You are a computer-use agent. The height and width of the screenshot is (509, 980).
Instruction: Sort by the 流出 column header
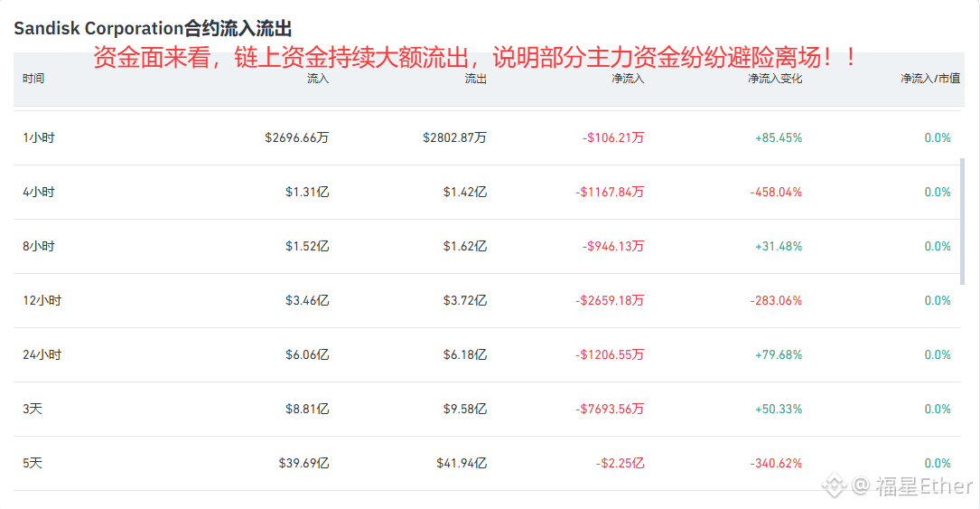(476, 78)
